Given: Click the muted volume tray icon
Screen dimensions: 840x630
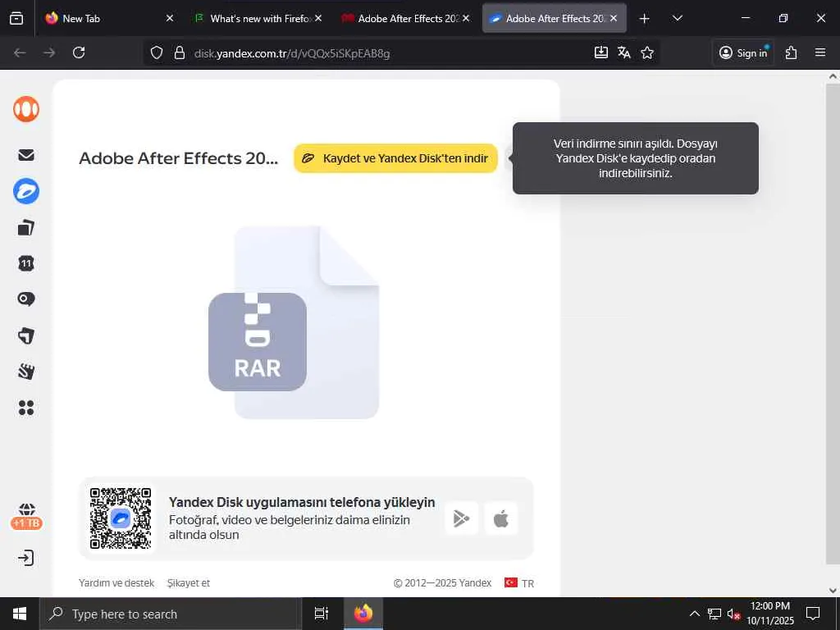Looking at the screenshot, I should (733, 614).
